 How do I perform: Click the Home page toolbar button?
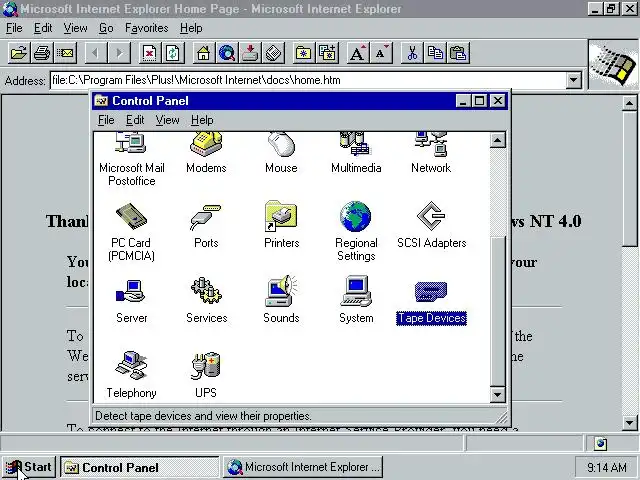[203, 53]
